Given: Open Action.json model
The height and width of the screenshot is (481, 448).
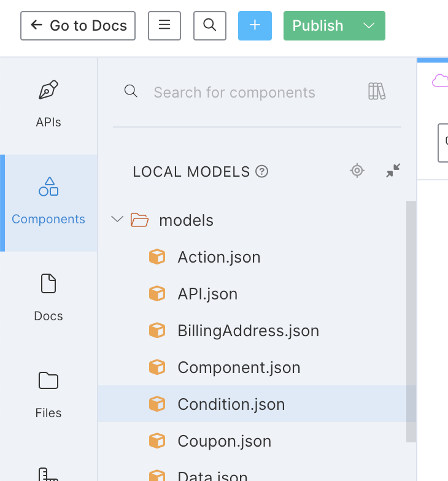Looking at the screenshot, I should [x=218, y=257].
